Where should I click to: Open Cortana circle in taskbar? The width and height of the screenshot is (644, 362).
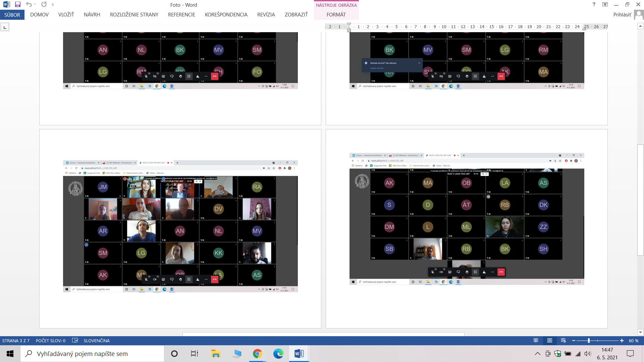point(174,354)
